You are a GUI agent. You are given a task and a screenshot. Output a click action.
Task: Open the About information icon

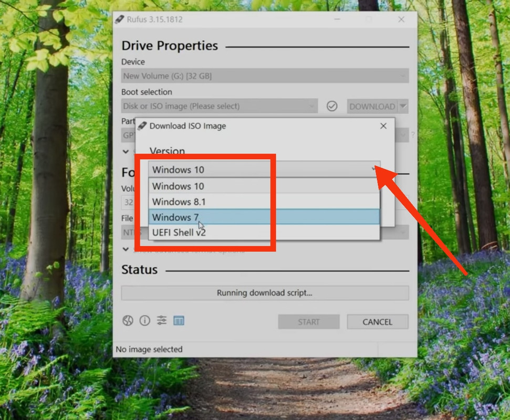click(145, 321)
